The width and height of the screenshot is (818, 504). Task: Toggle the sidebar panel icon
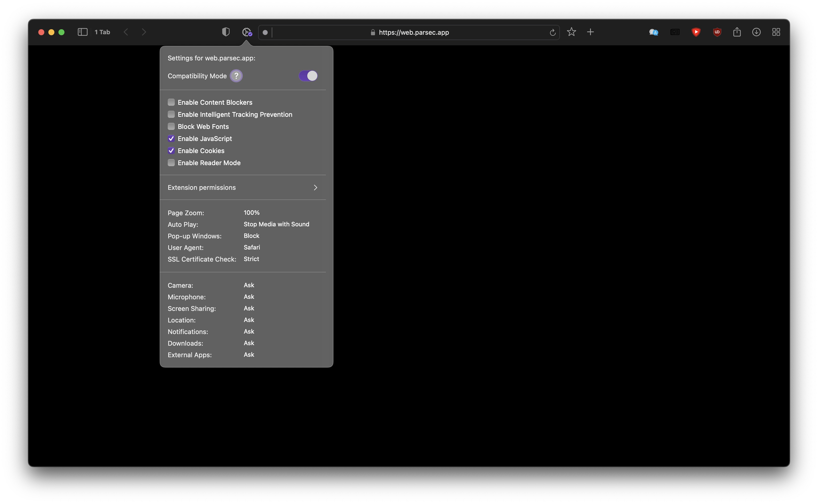tap(82, 32)
